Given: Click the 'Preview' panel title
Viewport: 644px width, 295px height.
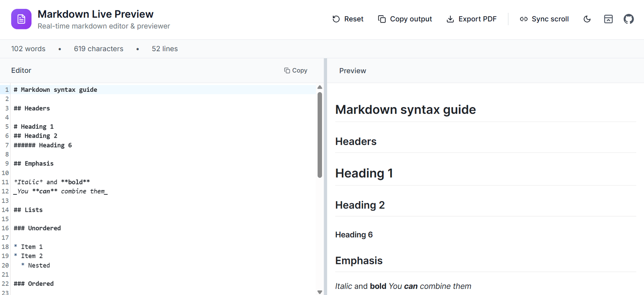Looking at the screenshot, I should click(353, 71).
